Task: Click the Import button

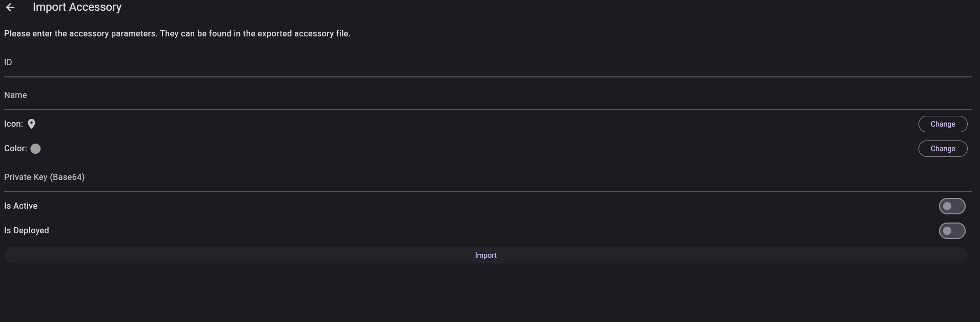Action: tap(486, 255)
